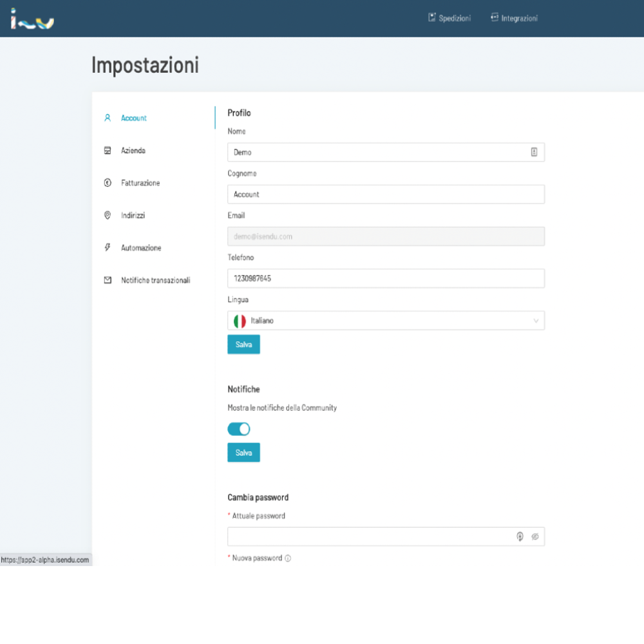Click the Cambia password section heading
644x644 pixels.
[258, 497]
